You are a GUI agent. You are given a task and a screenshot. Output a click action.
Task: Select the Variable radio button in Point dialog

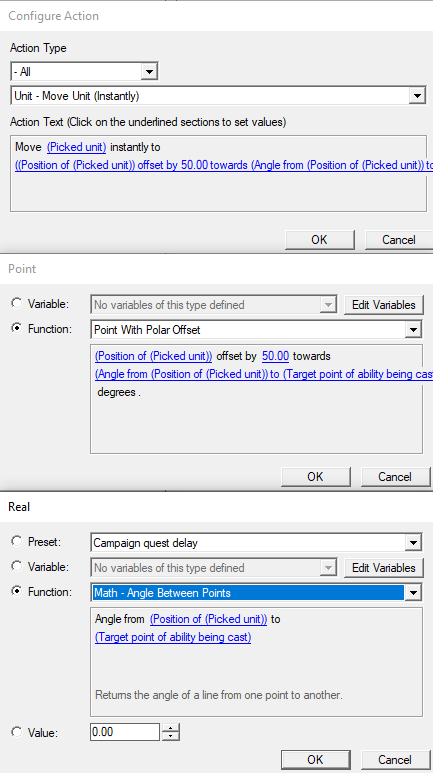click(x=17, y=304)
